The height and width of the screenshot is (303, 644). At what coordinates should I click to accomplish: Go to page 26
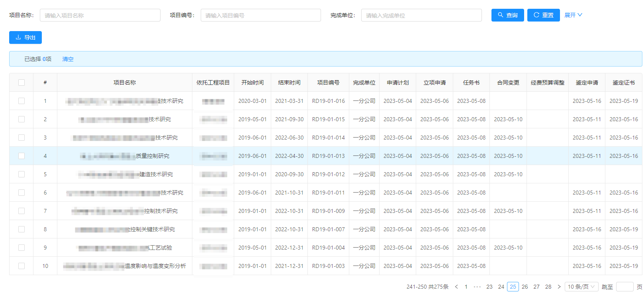pyautogui.click(x=525, y=287)
